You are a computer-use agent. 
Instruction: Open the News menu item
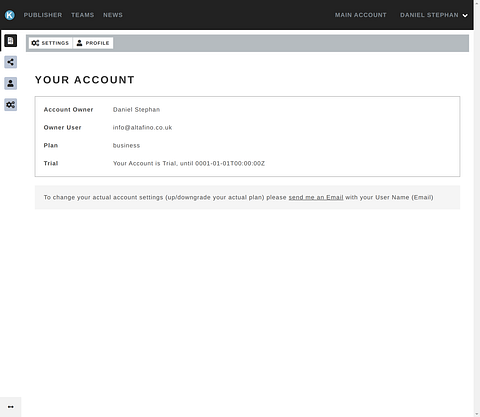click(113, 15)
